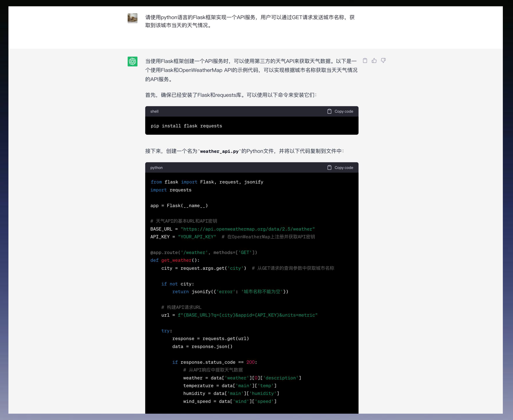
Task: Click the shell language label
Action: tap(154, 111)
